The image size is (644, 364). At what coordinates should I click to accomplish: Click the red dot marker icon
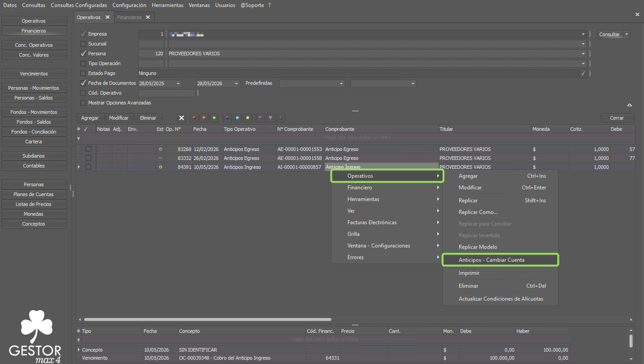(194, 118)
